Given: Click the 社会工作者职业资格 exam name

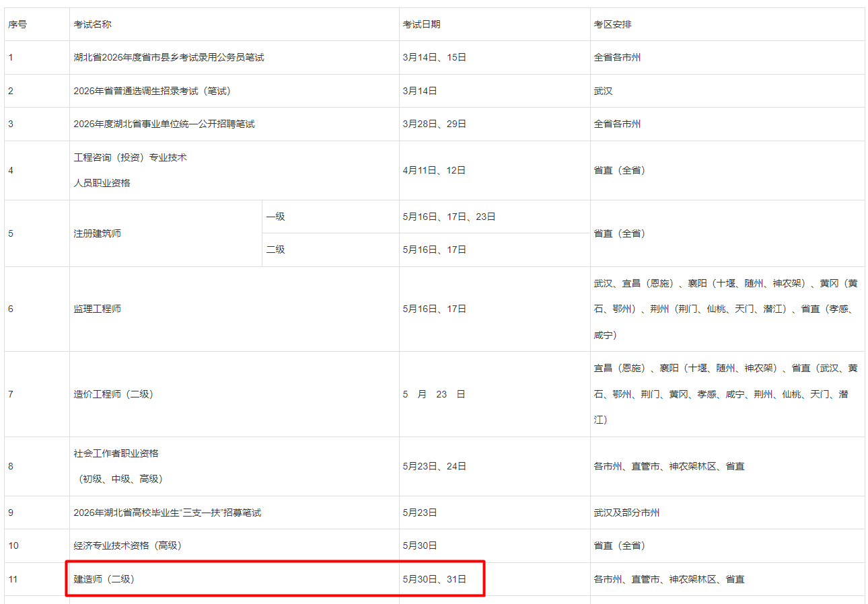Looking at the screenshot, I should click(116, 453).
